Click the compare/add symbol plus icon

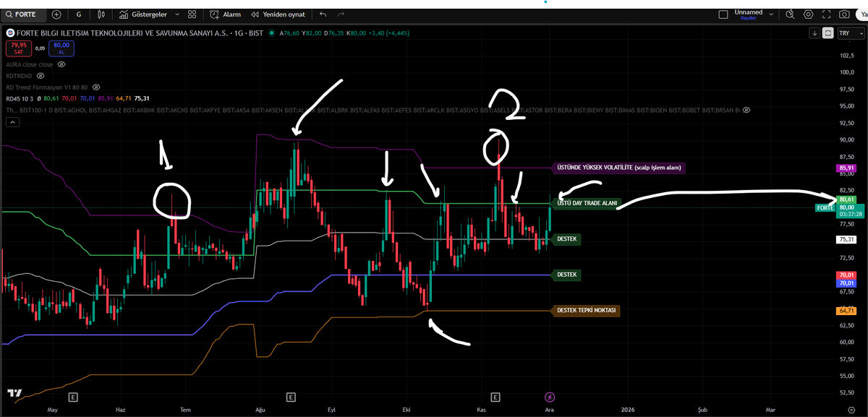pyautogui.click(x=56, y=14)
